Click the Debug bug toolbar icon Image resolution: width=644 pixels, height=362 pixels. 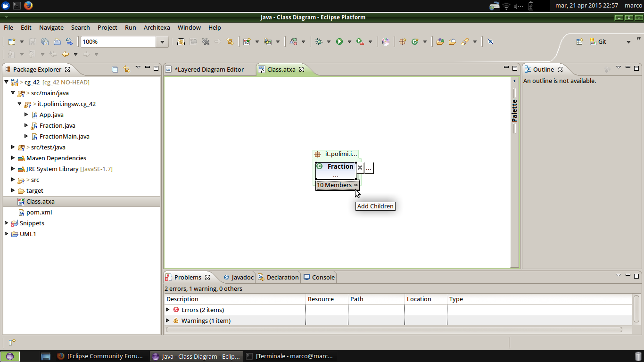[x=319, y=41]
